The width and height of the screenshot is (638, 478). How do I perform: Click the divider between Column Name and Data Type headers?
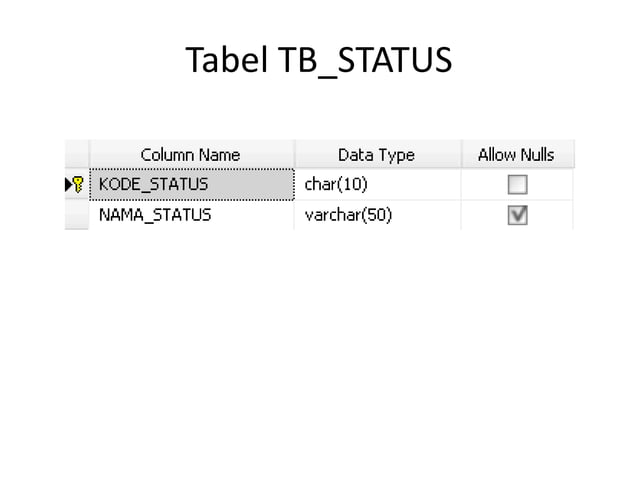[294, 155]
